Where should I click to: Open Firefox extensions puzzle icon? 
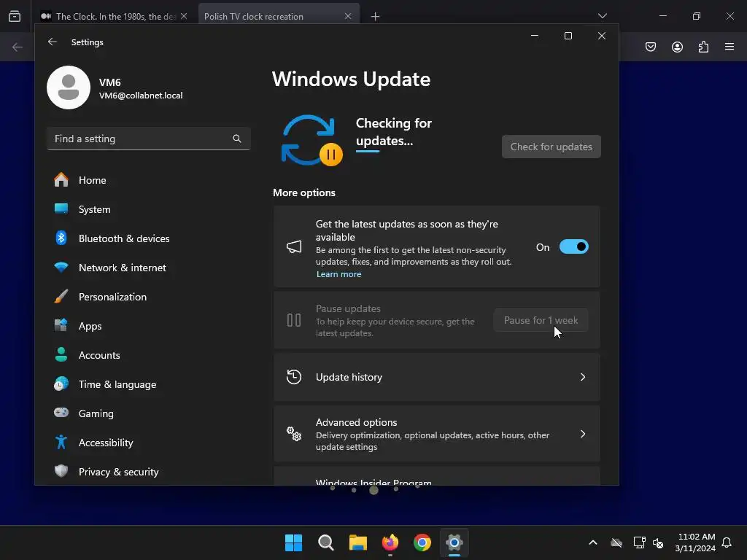(703, 47)
